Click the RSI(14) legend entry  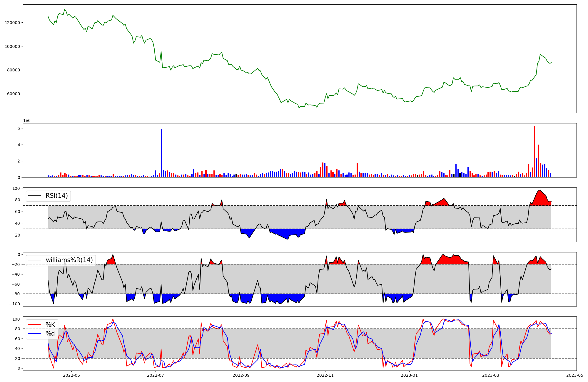click(56, 196)
